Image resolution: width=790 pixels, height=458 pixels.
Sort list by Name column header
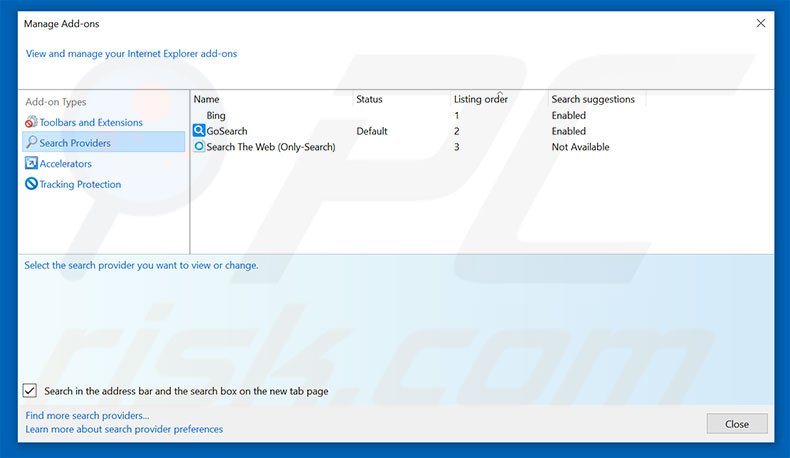(x=270, y=99)
